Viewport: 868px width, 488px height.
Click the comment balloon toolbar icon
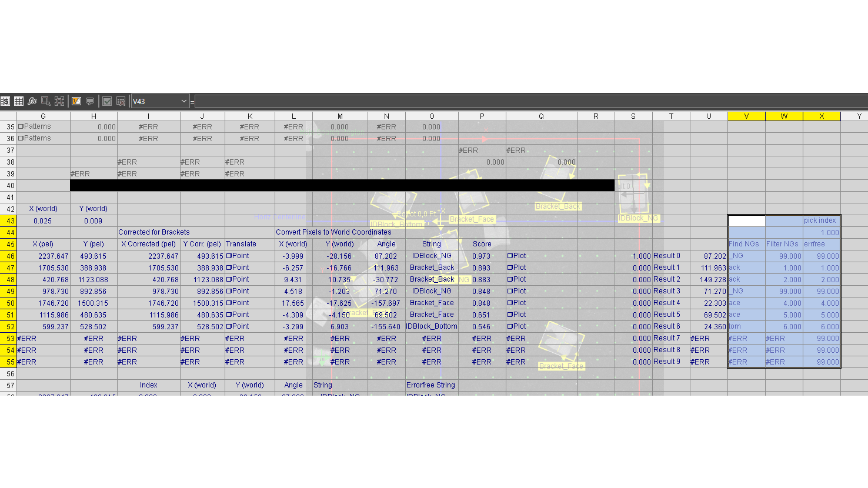pyautogui.click(x=90, y=101)
